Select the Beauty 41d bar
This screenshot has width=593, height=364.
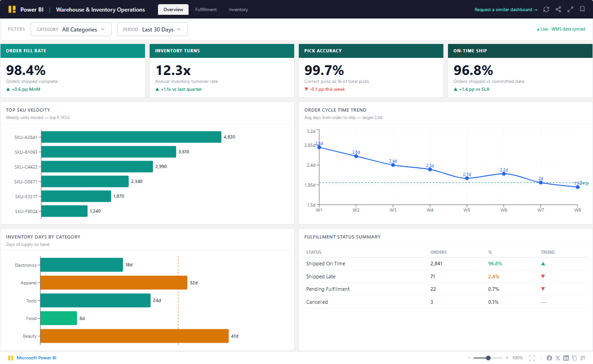[x=135, y=336]
